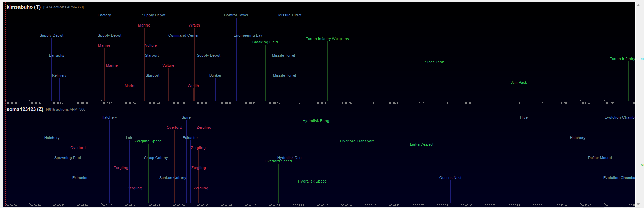Click the Bunker event label

215,75
